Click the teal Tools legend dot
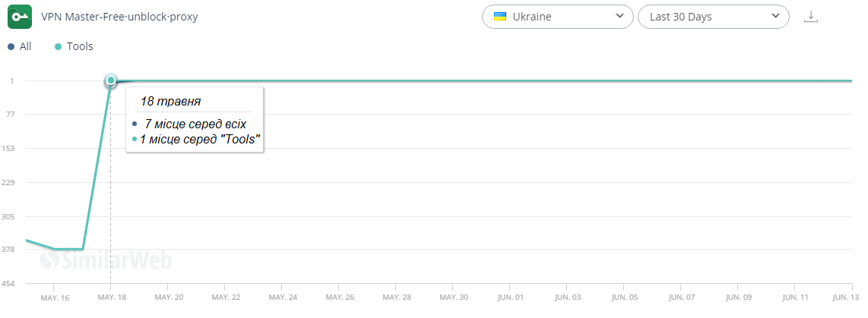868x318 pixels. tap(58, 47)
